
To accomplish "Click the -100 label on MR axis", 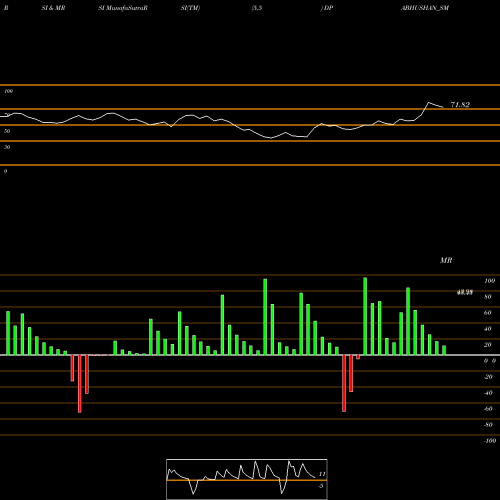I will pyautogui.click(x=490, y=441).
